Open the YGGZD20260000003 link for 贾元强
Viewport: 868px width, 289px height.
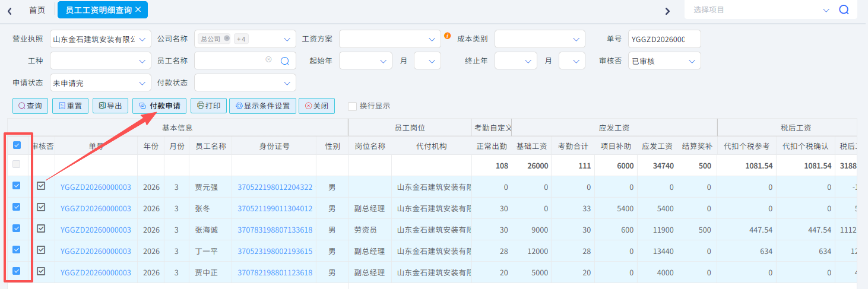point(96,187)
